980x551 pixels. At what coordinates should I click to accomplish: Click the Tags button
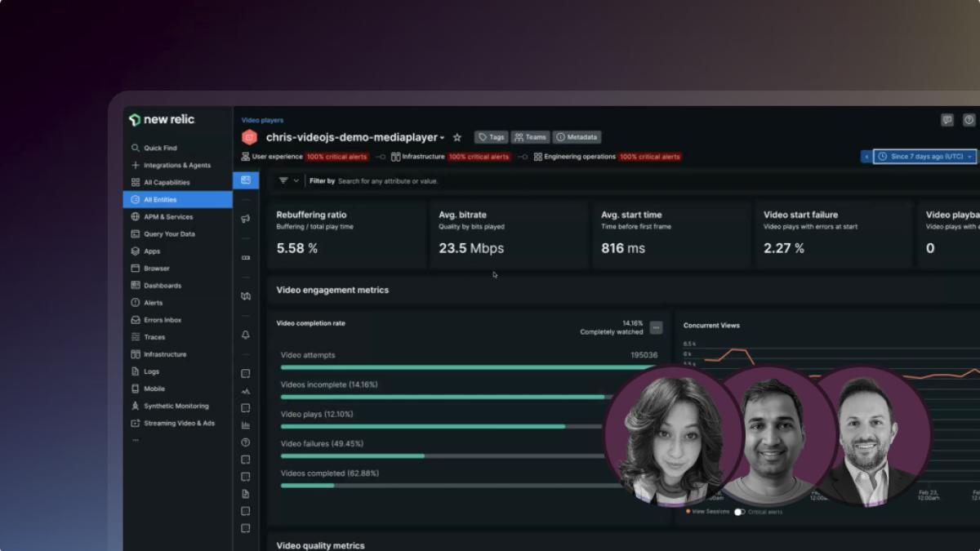coord(491,137)
